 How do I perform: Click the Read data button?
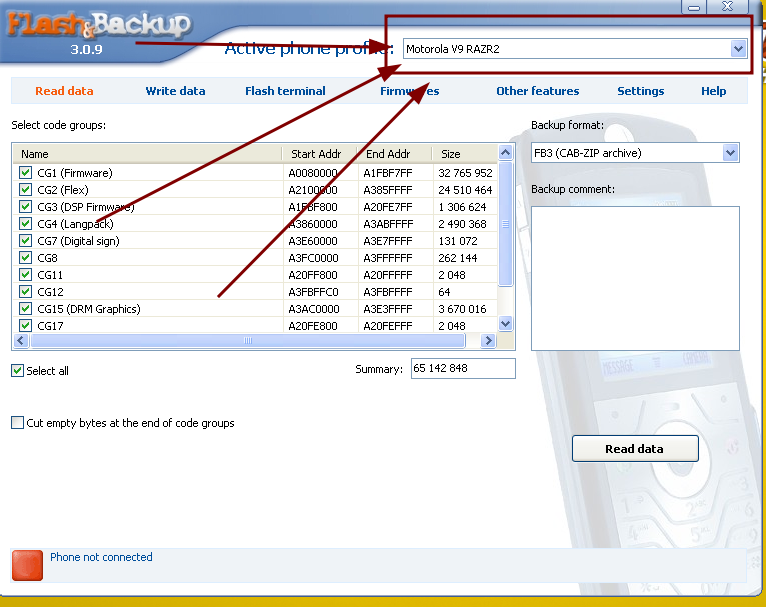click(x=635, y=449)
